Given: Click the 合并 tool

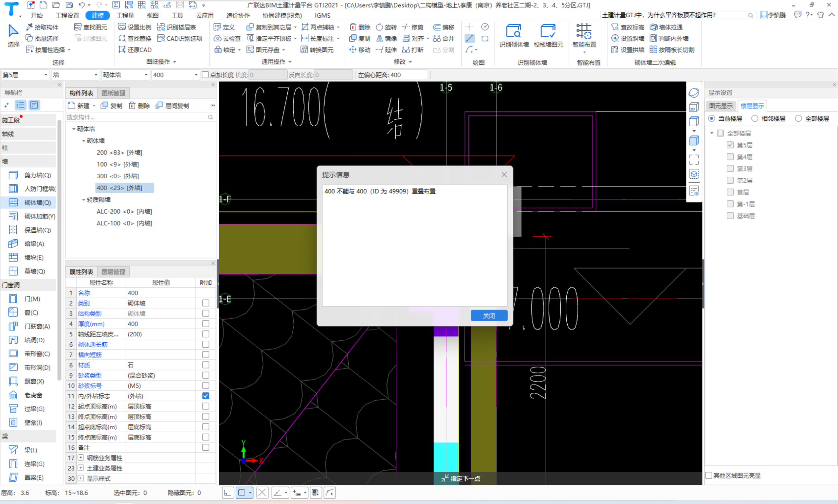Looking at the screenshot, I should [x=444, y=38].
